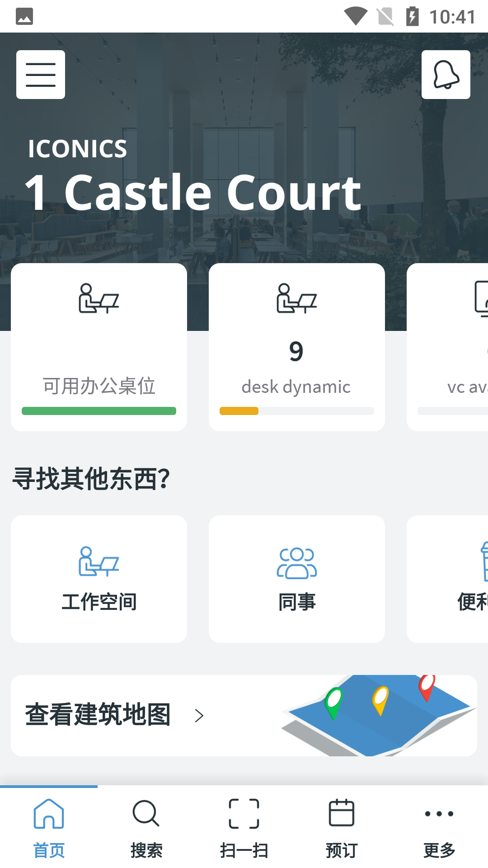Tap the three-dots more icon
The width and height of the screenshot is (488, 868).
(x=439, y=814)
